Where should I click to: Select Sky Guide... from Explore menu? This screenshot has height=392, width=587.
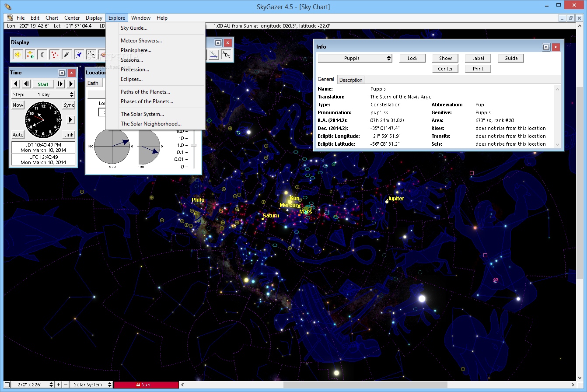155,28
